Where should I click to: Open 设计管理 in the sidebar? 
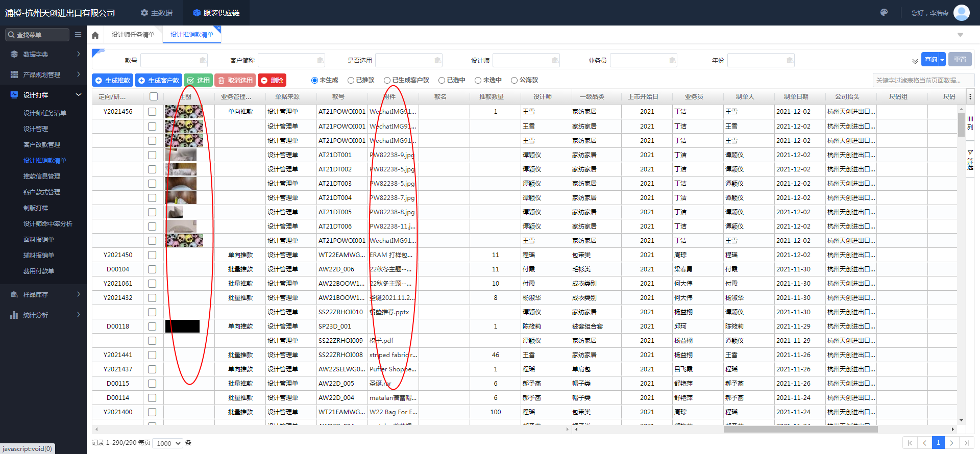(x=36, y=129)
